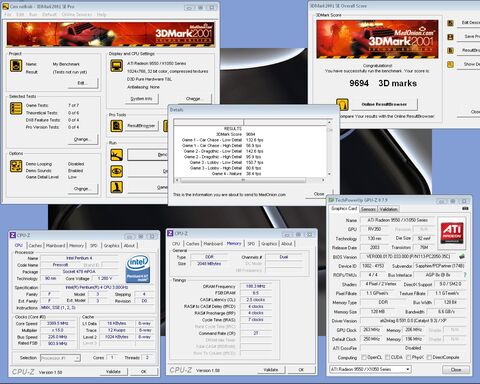Viewport: 480px width, 384px height.
Task: Open SPD tab in the Memory timings CPU-Z window
Action: tap(251, 244)
